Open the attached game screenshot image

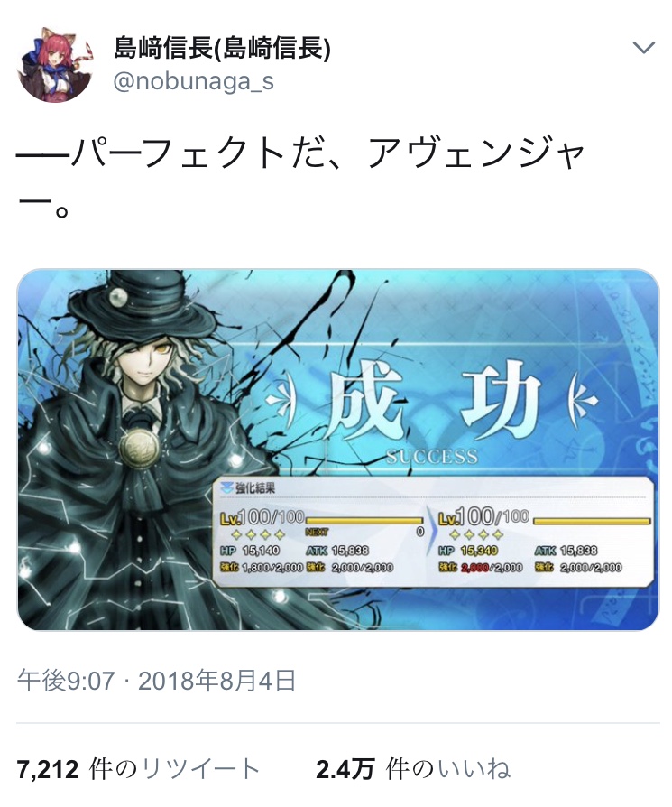pos(337,450)
